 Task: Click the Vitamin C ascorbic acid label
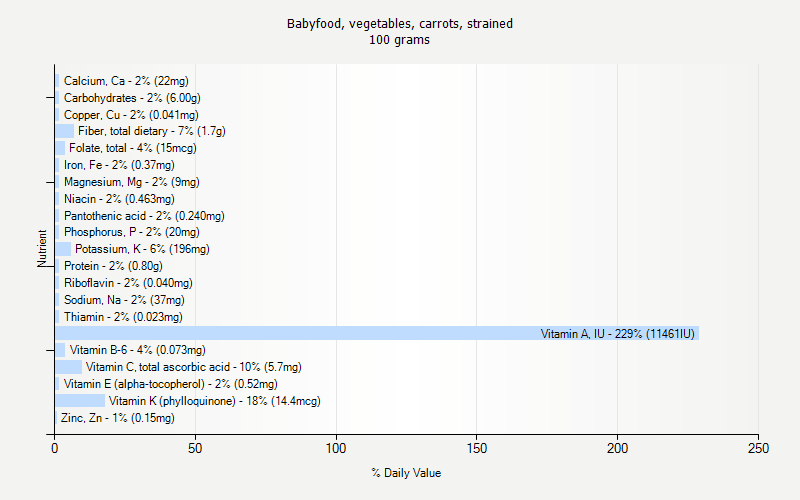193,367
